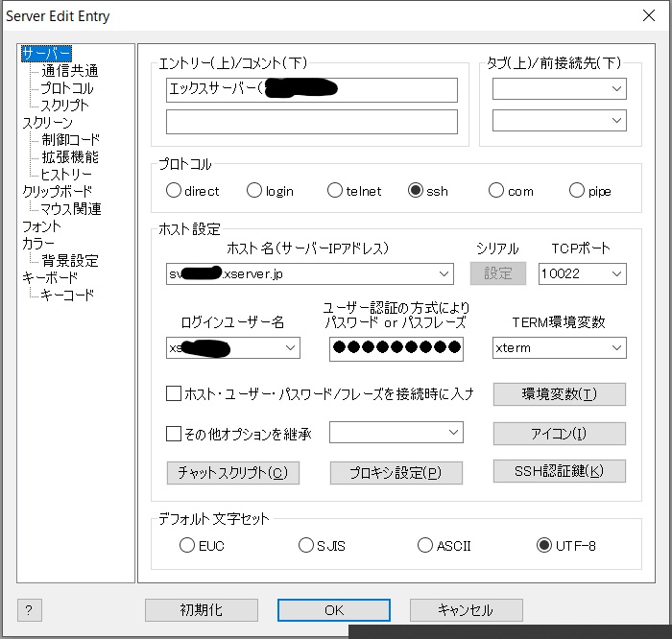Expand the TERM環境変数 xterm dropdown

(615, 348)
